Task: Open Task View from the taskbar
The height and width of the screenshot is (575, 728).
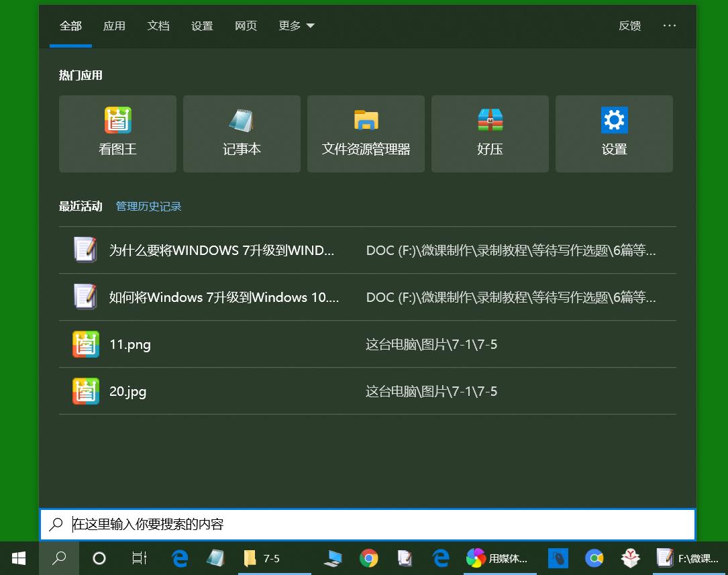Action: point(139,558)
